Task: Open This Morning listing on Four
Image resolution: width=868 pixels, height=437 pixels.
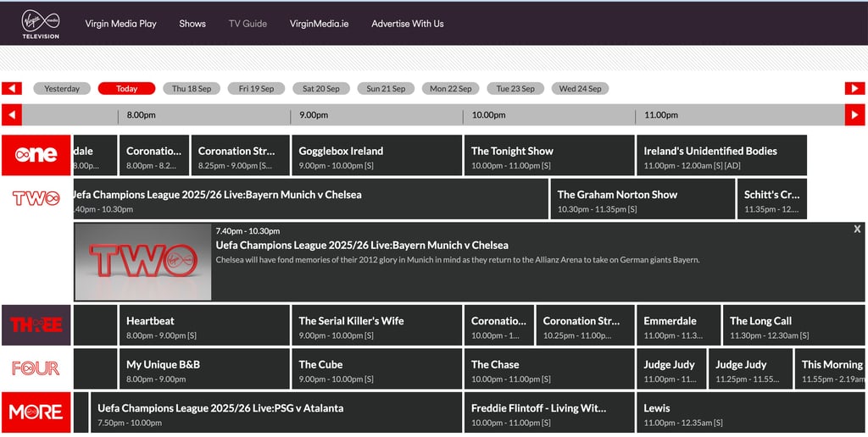Action: pyautogui.click(x=830, y=368)
